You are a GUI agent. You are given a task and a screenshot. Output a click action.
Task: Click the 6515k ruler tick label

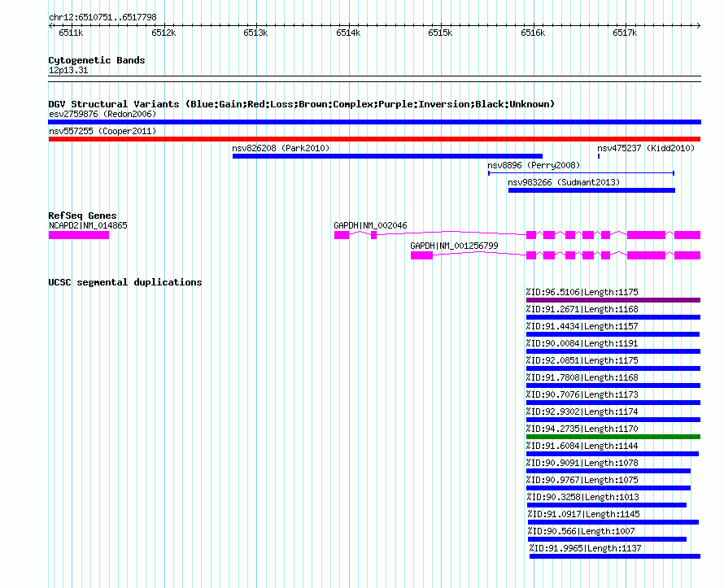(x=440, y=33)
